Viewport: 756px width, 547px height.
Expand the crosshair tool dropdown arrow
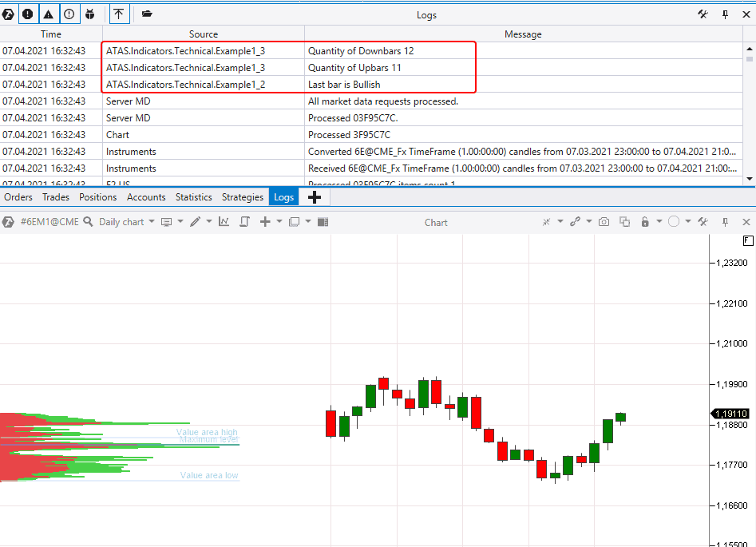coord(559,222)
